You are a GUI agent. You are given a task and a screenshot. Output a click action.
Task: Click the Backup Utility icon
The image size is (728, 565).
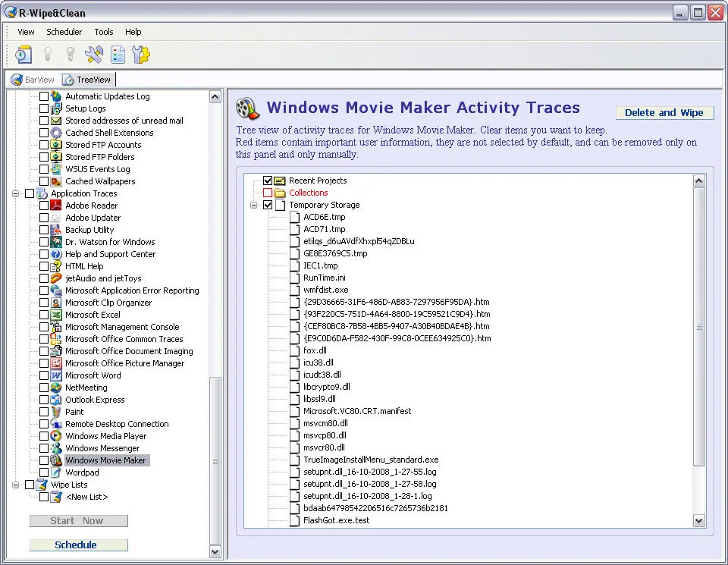[x=56, y=229]
